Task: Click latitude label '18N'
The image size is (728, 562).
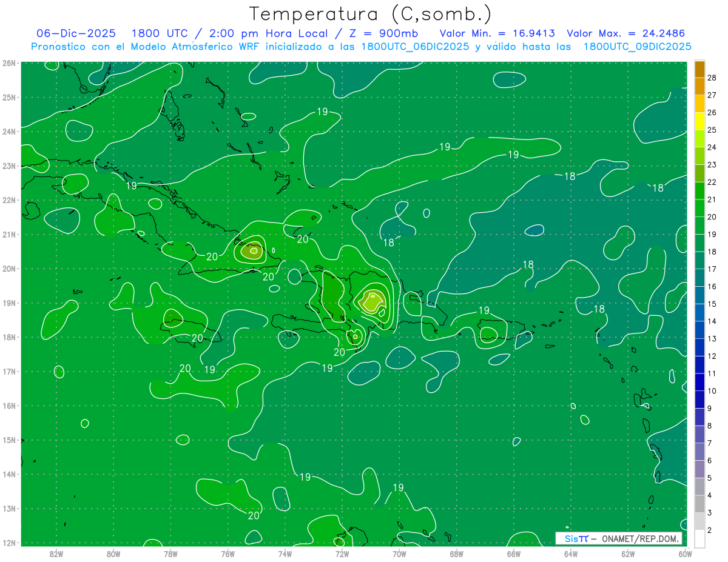Action: 8,337
